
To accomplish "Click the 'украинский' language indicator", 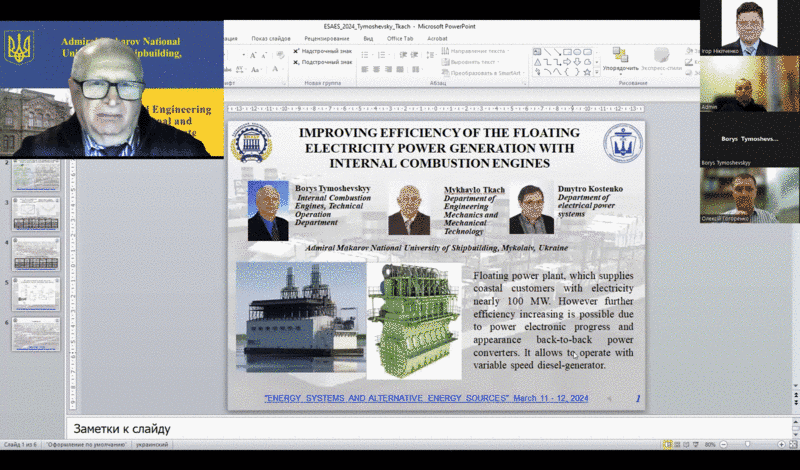I will (x=152, y=444).
